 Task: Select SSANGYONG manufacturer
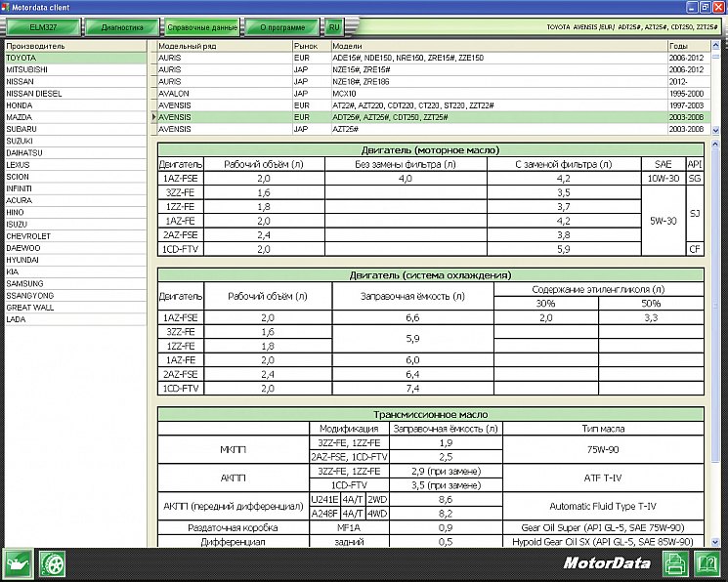coord(75,296)
